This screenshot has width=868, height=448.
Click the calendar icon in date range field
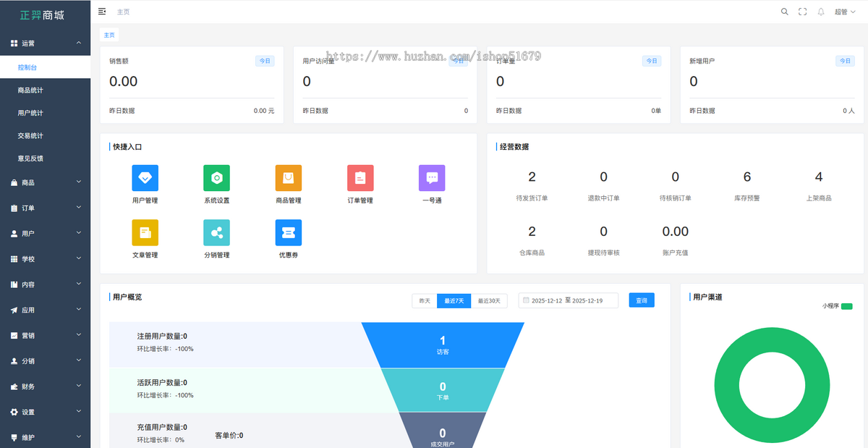point(526,300)
